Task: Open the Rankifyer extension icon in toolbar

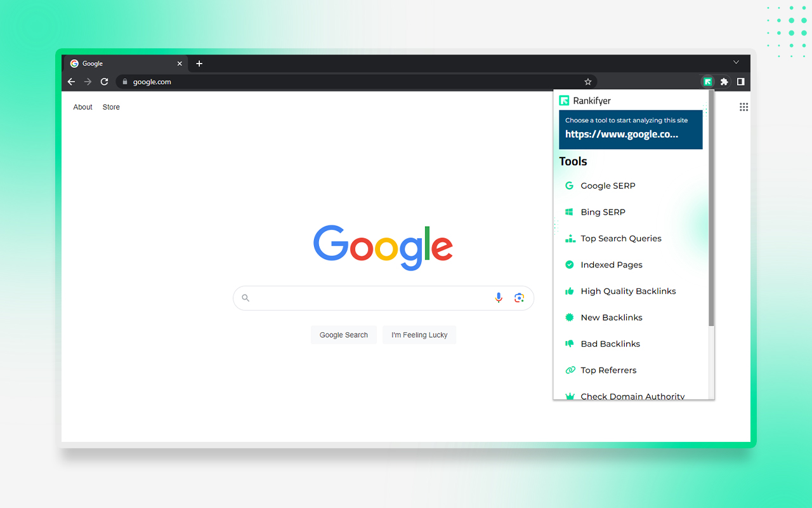Action: 707,82
